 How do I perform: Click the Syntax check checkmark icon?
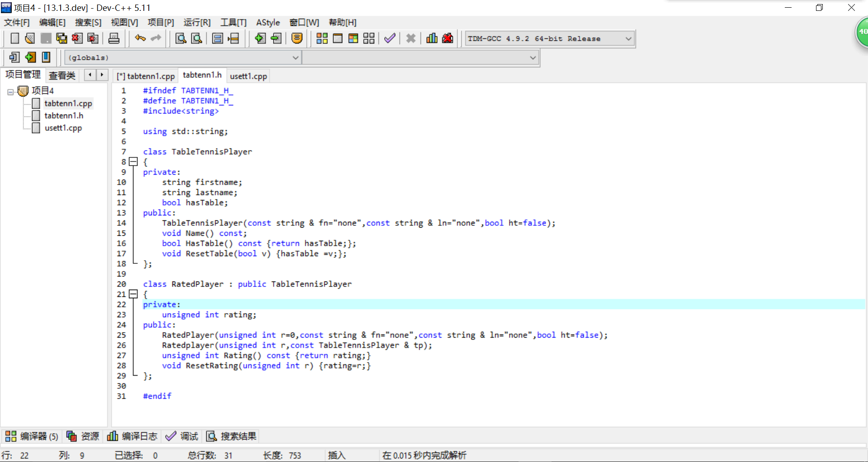point(390,38)
